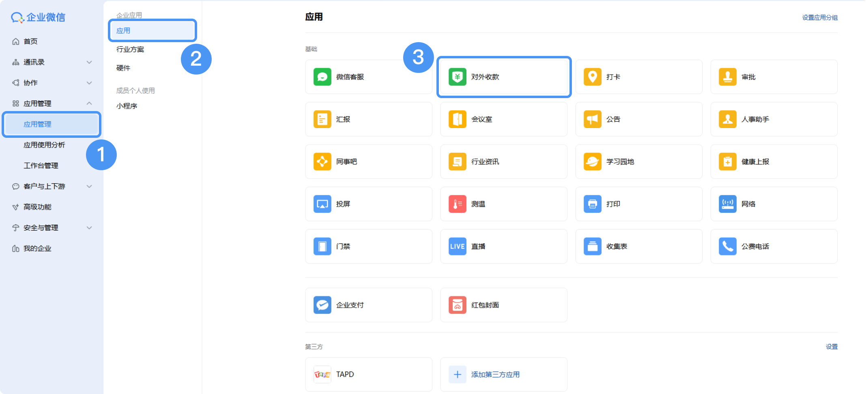
Task: Click the 企业微信 logo
Action: 38,17
